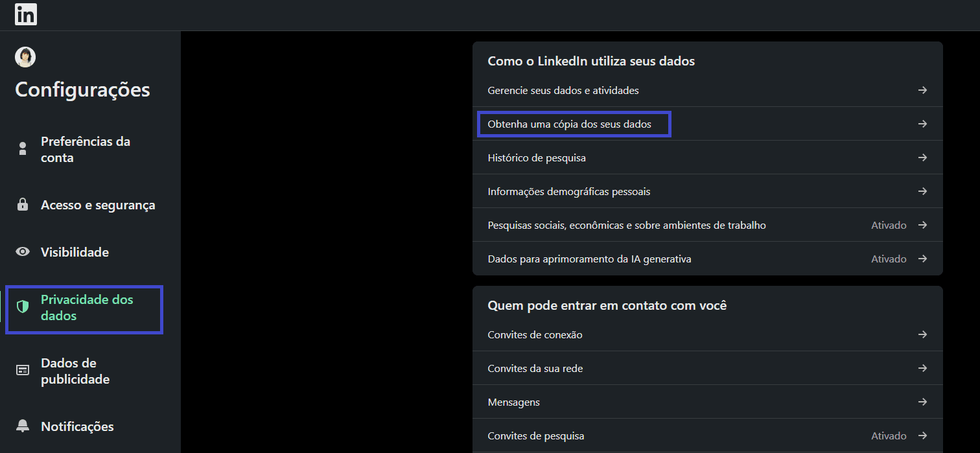Open the arrow next to Convites de conexão
Screen dimensions: 980x453
922,334
